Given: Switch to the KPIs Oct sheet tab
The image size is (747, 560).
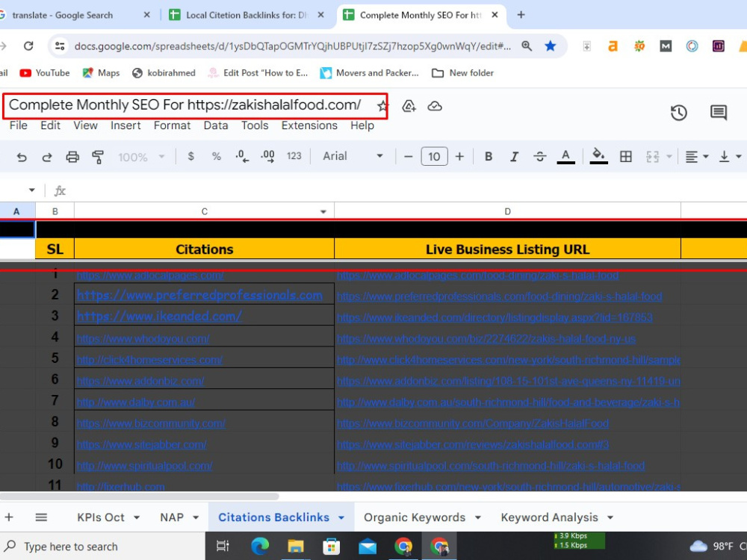Looking at the screenshot, I should click(x=101, y=517).
